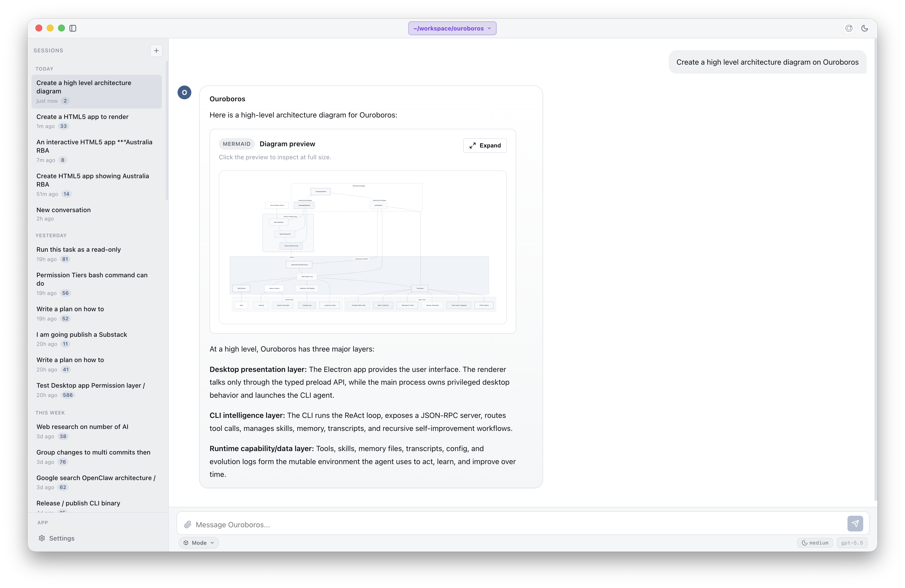
Task: Send message with paper plane icon
Action: [855, 523]
